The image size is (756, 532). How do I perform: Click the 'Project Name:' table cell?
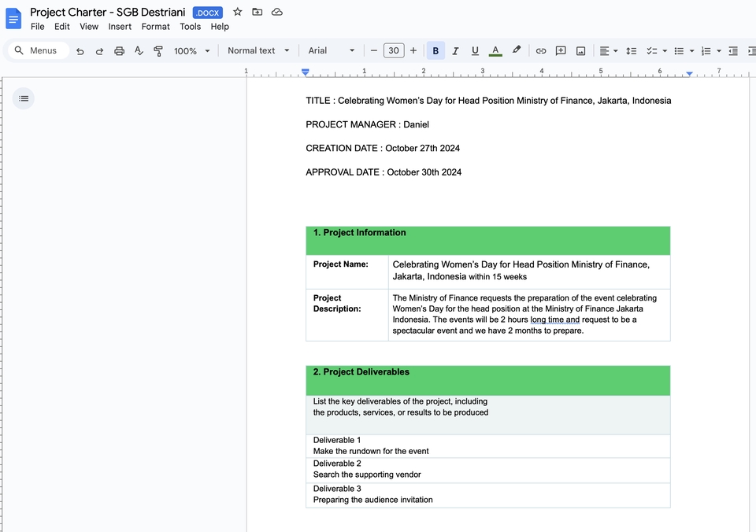[x=347, y=272]
